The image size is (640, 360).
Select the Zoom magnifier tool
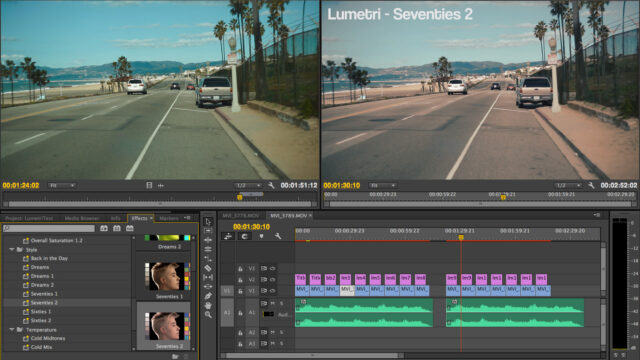coord(208,315)
